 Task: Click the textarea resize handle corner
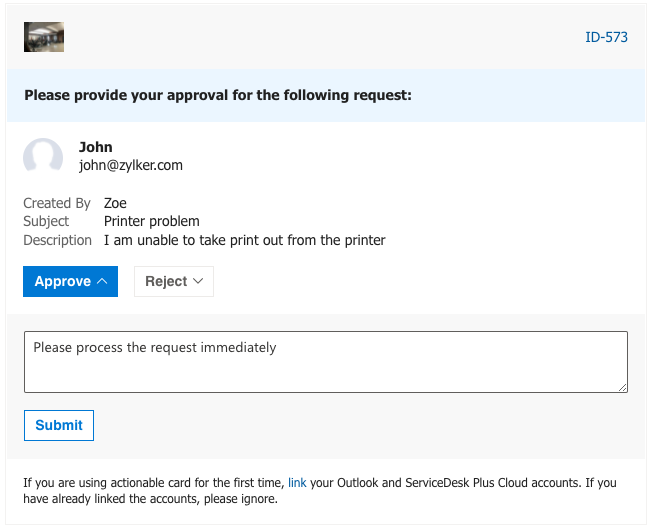click(622, 388)
